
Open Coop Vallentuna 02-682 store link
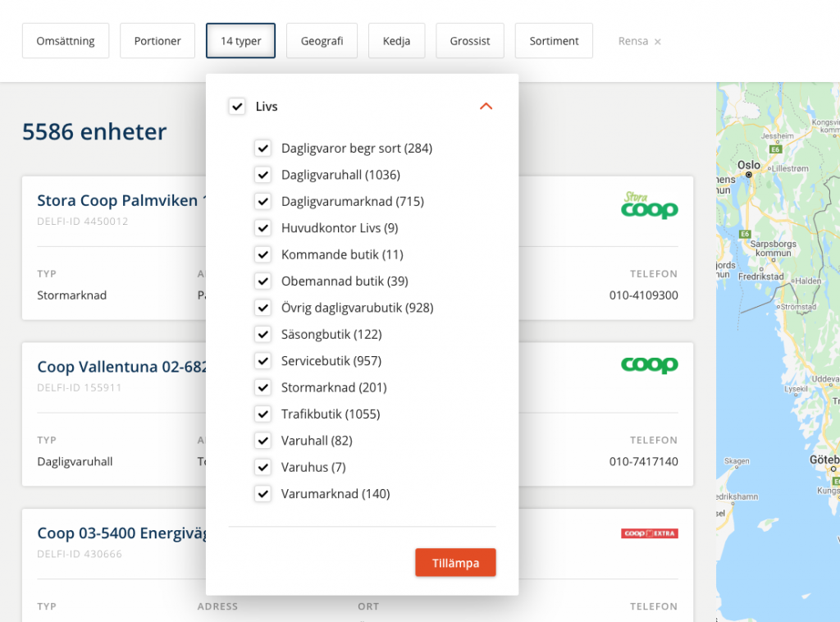(121, 367)
